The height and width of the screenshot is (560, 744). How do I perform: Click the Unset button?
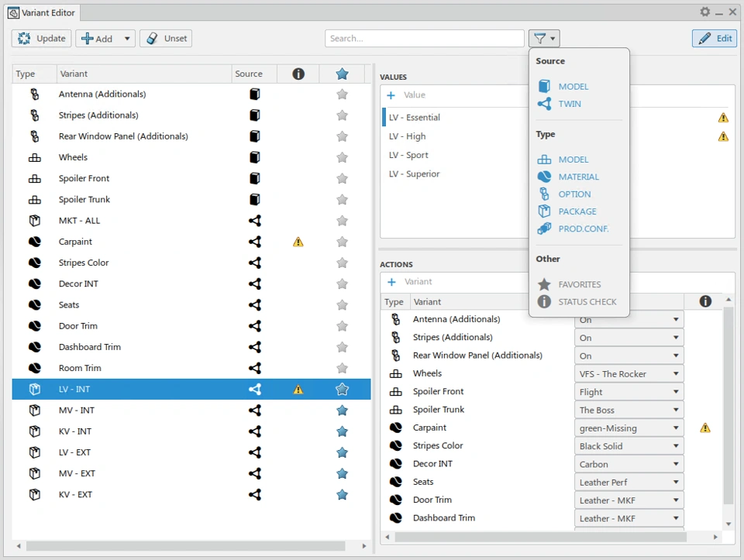click(166, 39)
